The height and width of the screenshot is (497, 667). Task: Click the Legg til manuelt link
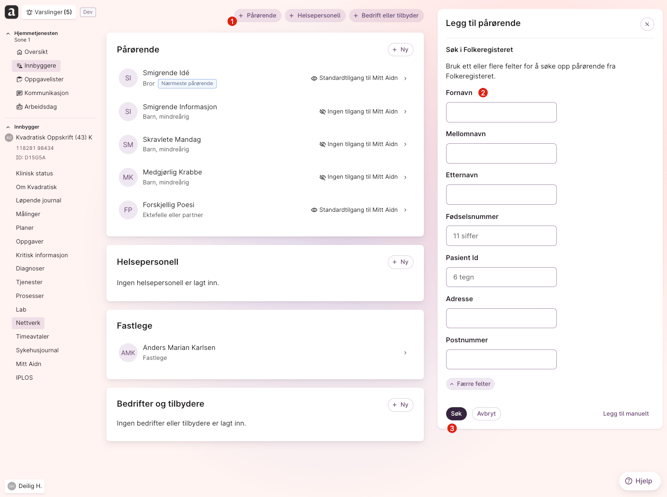tap(625, 414)
